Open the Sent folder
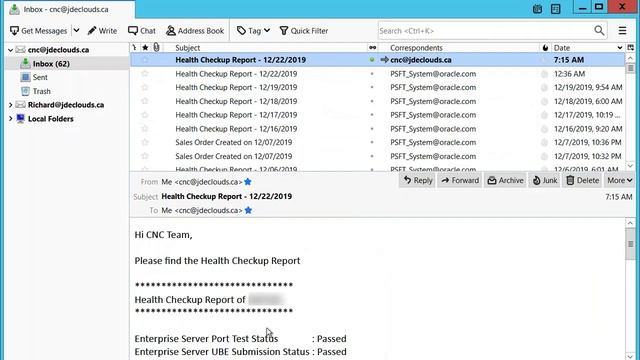This screenshot has width=640, height=360. (40, 77)
